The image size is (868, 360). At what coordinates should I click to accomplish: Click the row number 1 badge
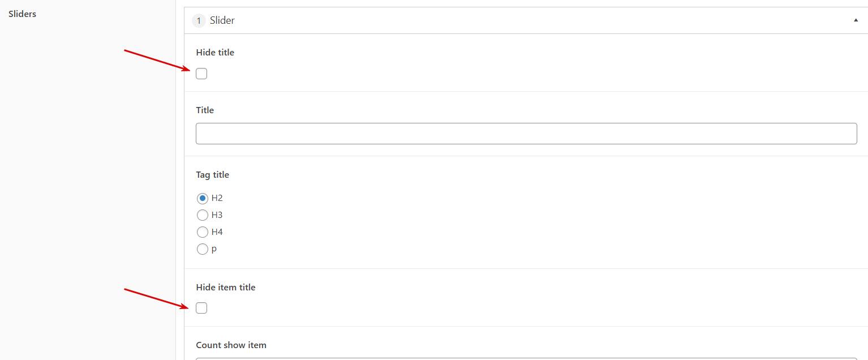pos(199,21)
